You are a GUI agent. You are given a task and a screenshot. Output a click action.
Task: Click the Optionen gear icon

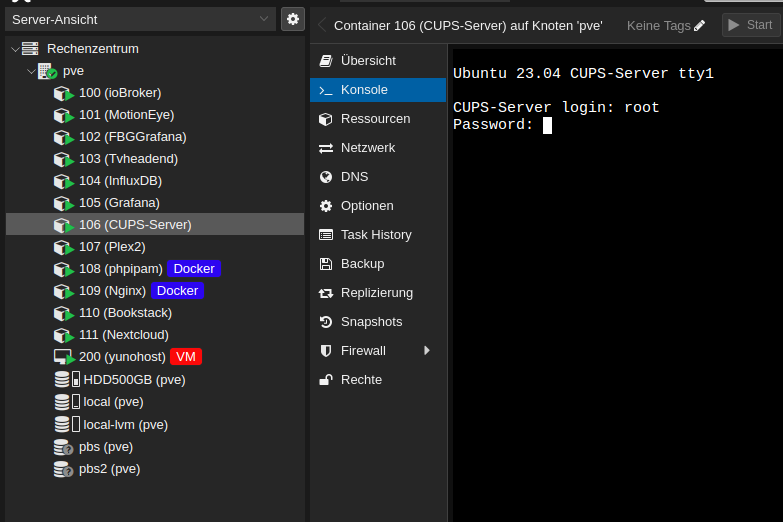point(325,206)
